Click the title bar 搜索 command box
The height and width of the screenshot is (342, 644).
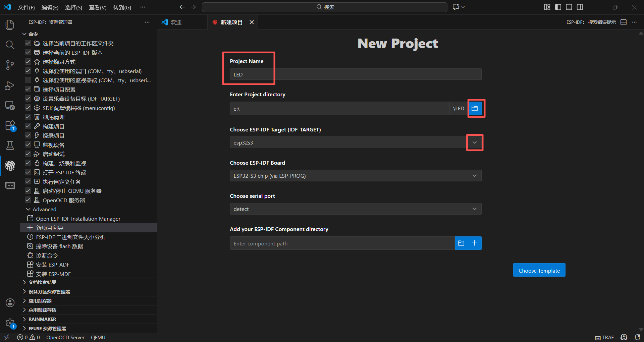(x=325, y=7)
